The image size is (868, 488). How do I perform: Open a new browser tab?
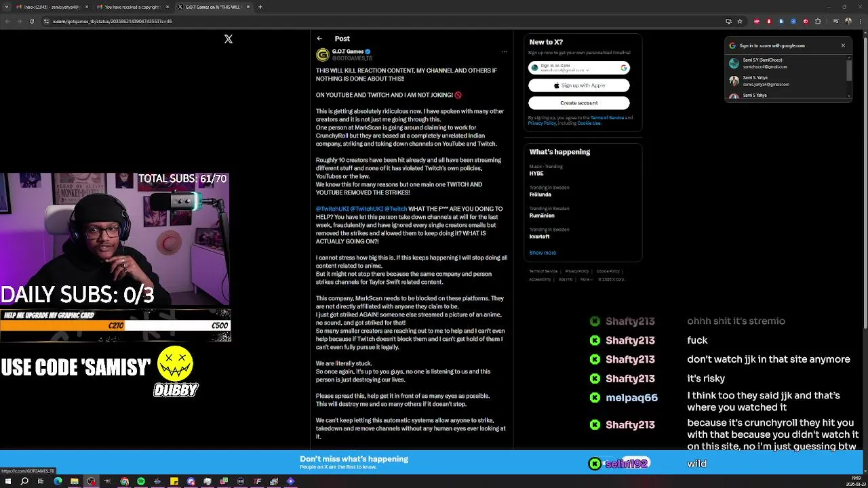click(260, 7)
